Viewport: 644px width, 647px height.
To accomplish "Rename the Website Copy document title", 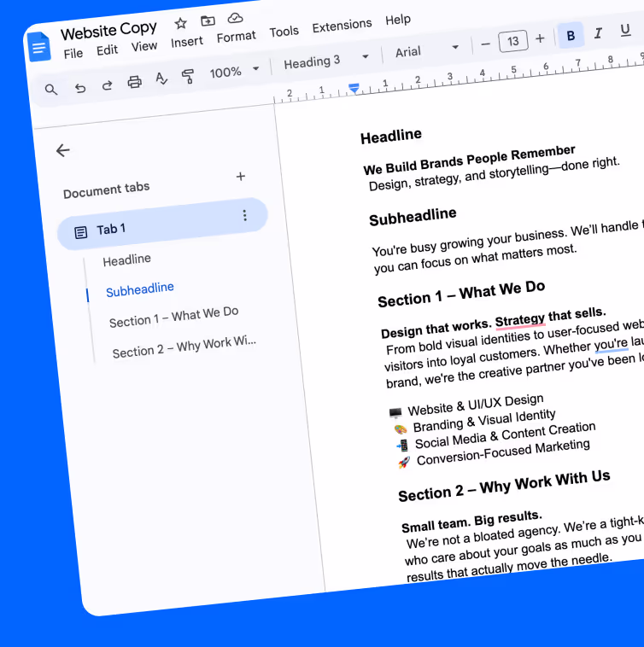I will 108,31.
